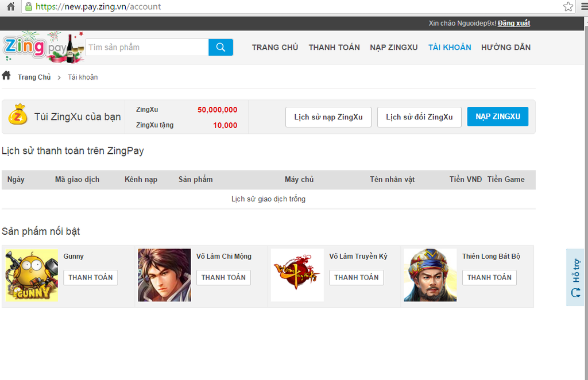Open Lịch sử nạp ZingXu

pyautogui.click(x=328, y=117)
